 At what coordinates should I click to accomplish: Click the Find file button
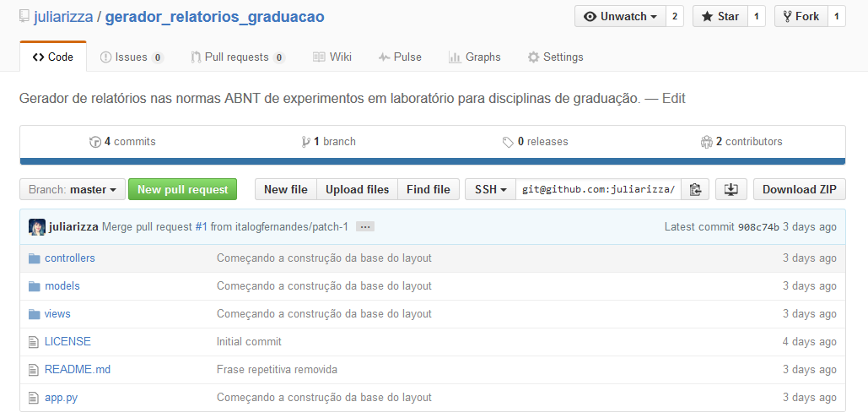tap(429, 190)
